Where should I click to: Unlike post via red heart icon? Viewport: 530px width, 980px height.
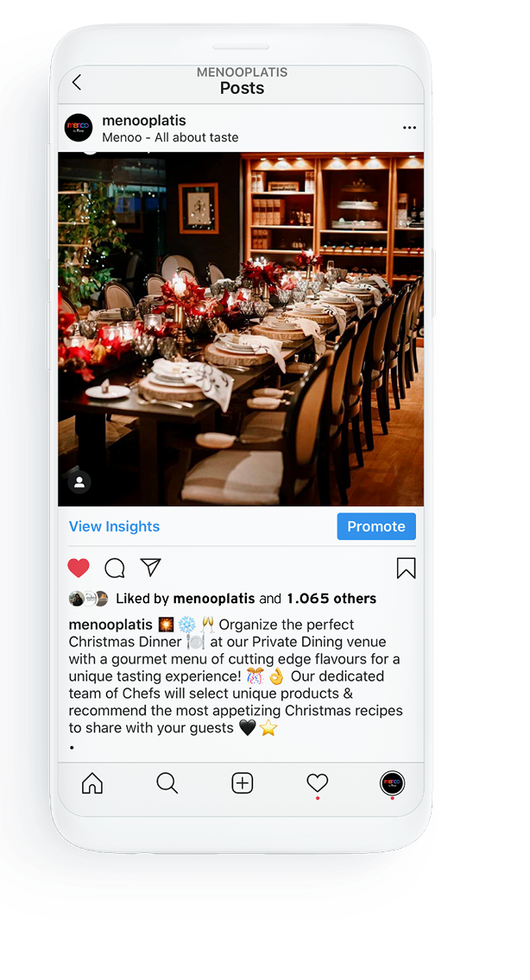(79, 568)
